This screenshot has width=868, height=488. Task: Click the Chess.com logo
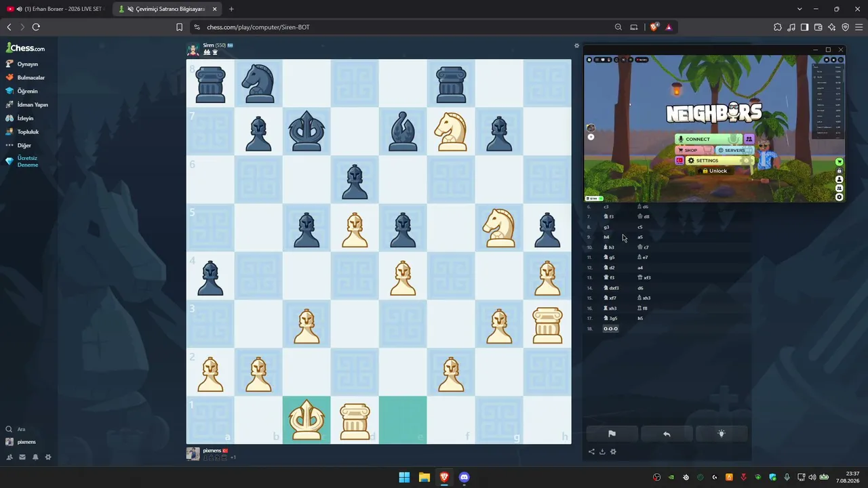25,48
